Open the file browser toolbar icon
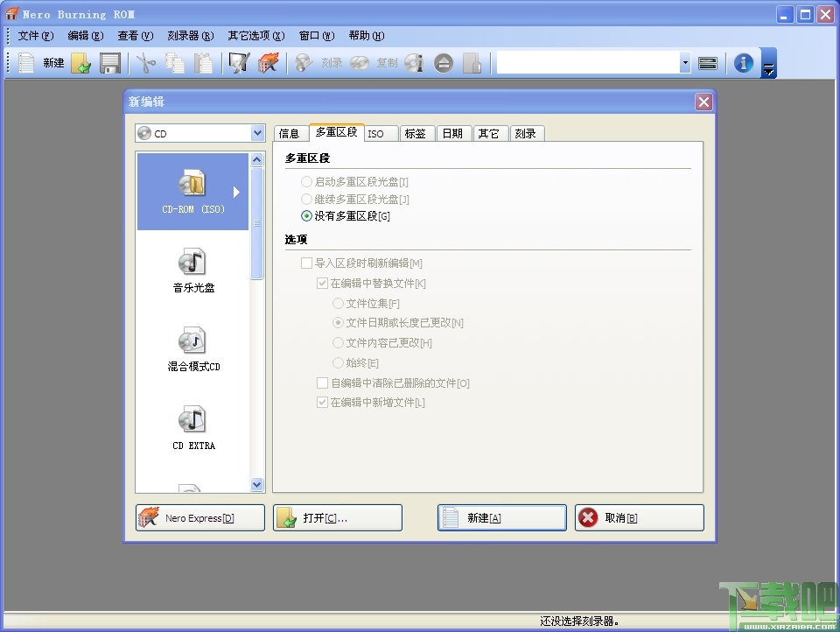This screenshot has height=632, width=840. tap(239, 63)
